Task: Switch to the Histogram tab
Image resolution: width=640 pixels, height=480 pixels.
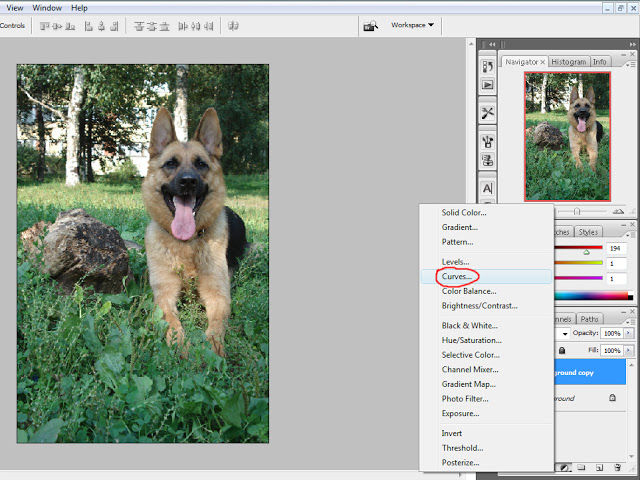Action: tap(568, 62)
